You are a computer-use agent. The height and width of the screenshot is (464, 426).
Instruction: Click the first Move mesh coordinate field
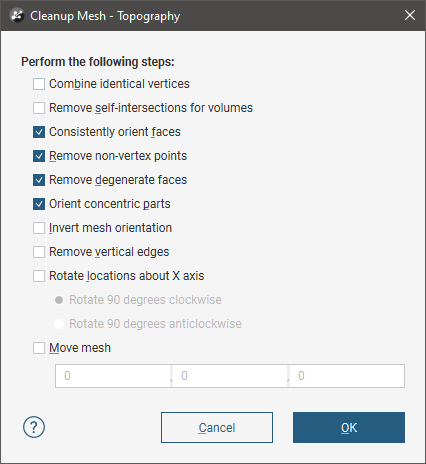tap(113, 376)
